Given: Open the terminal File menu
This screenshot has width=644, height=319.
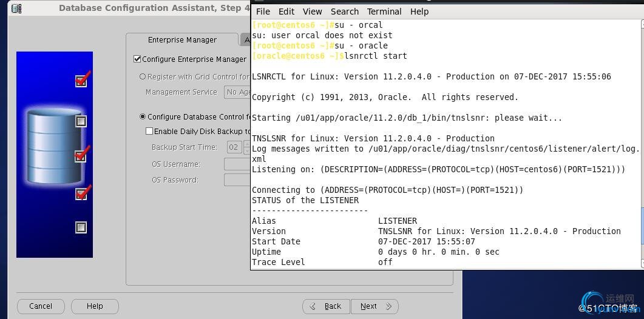Looking at the screenshot, I should (x=263, y=12).
